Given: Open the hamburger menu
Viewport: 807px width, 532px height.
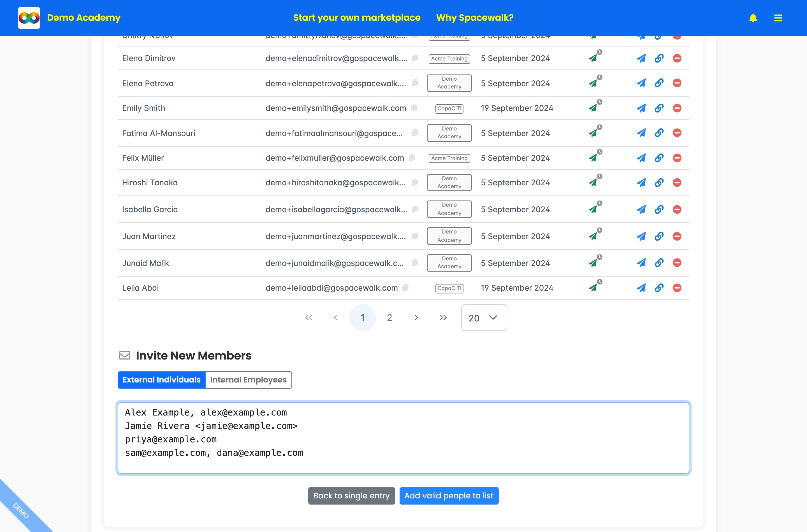Looking at the screenshot, I should (778, 18).
